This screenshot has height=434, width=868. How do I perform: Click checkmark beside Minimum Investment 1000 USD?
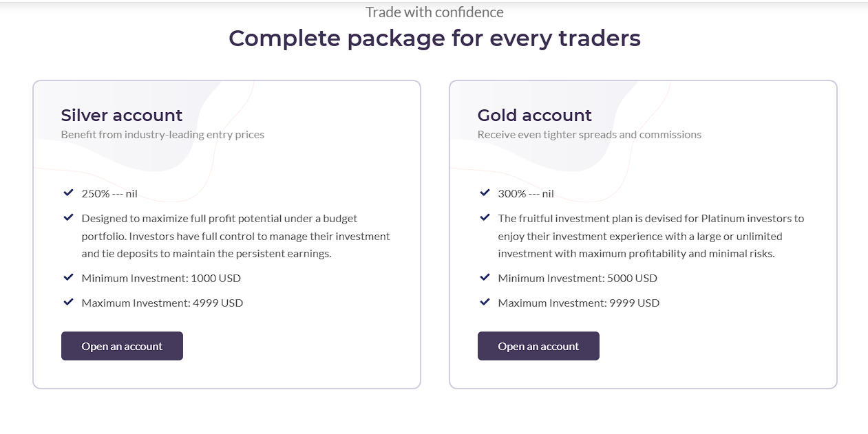(68, 278)
